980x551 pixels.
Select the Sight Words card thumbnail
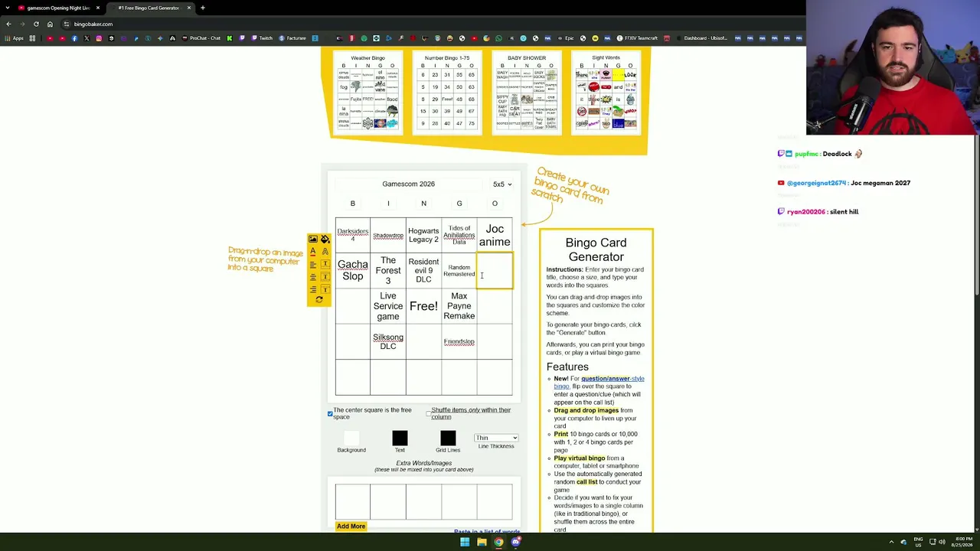coord(606,93)
